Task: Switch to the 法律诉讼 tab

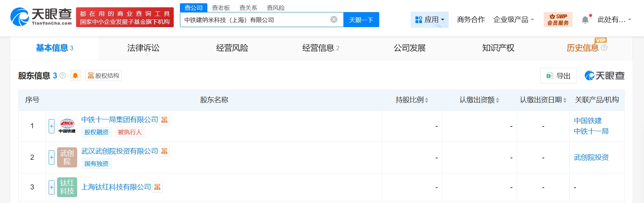Action: pos(143,48)
